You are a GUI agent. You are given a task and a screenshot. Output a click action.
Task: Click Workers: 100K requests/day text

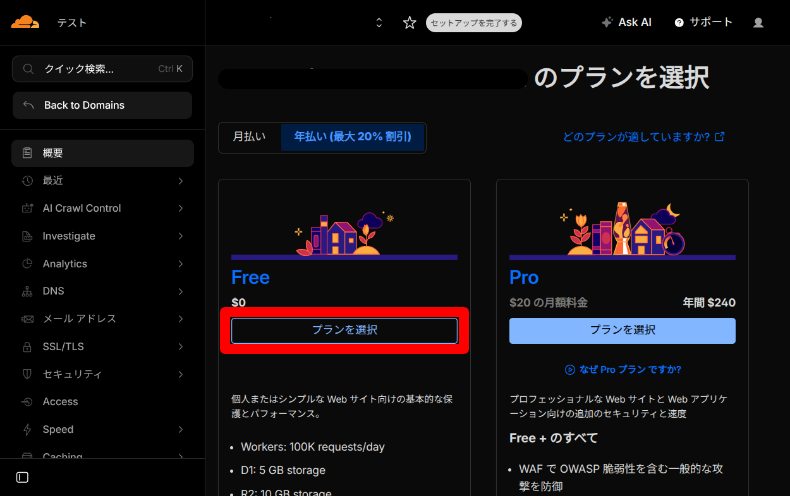coord(312,447)
